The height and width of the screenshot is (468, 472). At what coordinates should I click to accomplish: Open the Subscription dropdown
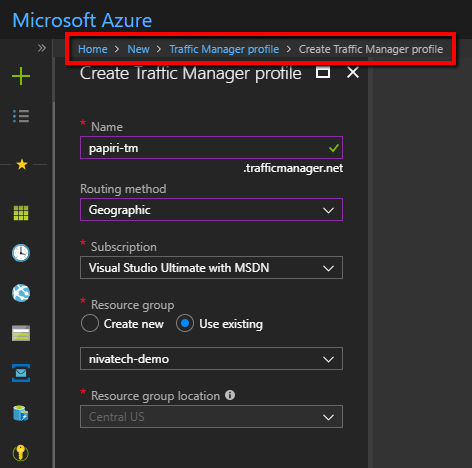(x=211, y=268)
